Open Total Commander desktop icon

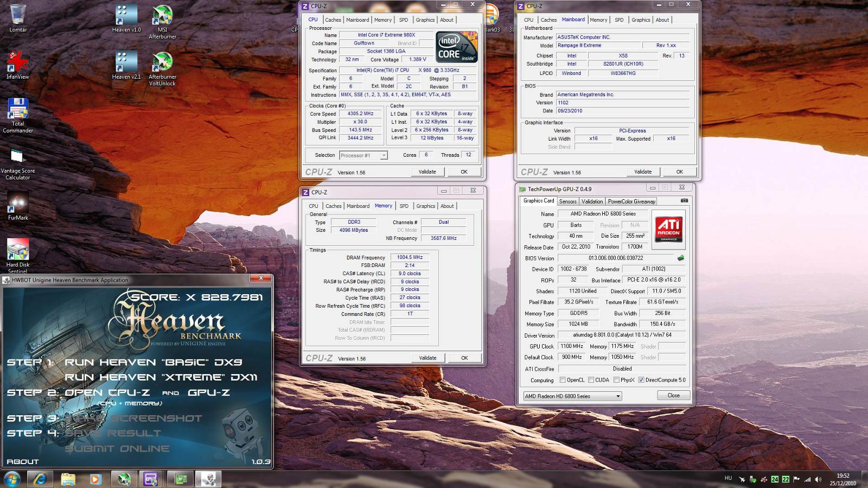coord(18,115)
